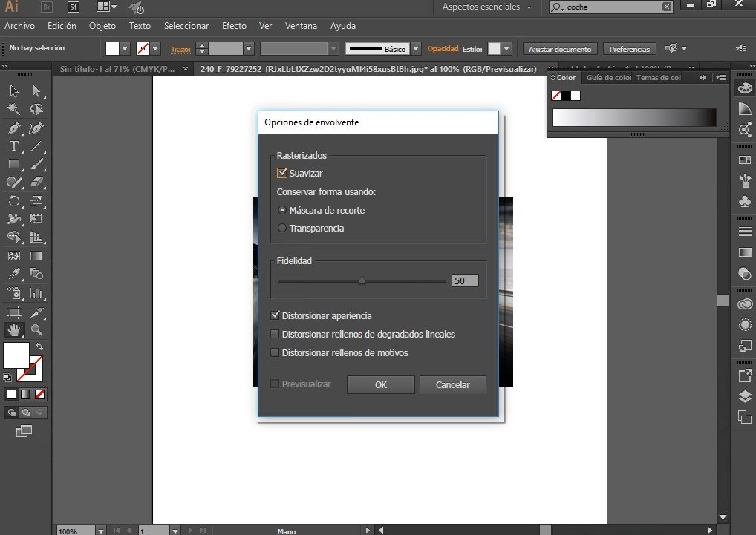
Task: Click the Trazo link label
Action: tap(180, 49)
